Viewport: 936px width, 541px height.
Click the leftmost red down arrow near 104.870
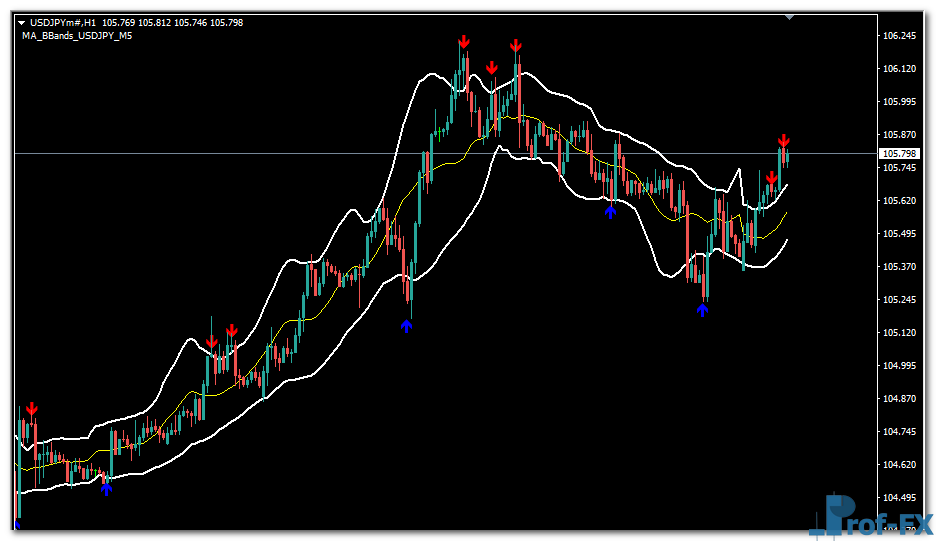pyautogui.click(x=32, y=408)
